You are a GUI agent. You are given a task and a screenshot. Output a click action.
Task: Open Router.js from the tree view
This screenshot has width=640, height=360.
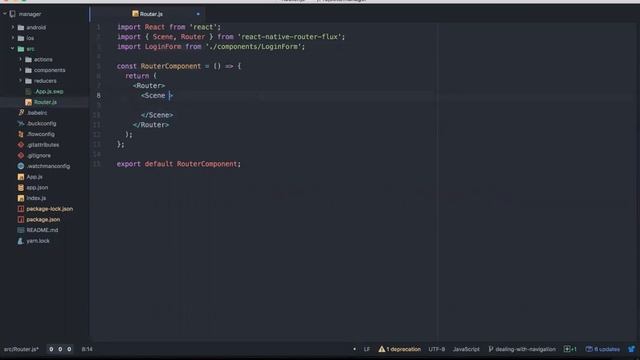[45, 102]
